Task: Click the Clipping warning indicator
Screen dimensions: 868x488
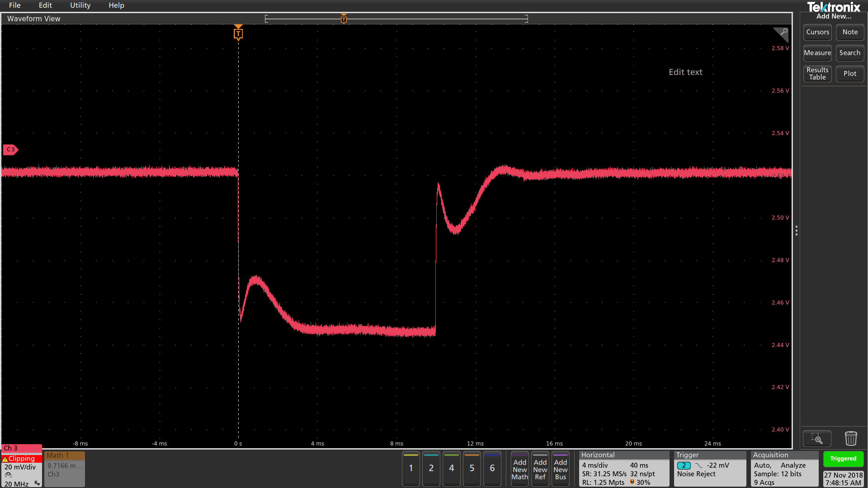Action: [21, 459]
